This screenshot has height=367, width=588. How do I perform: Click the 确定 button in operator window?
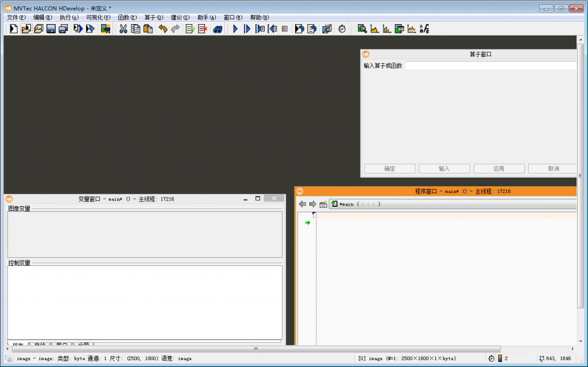point(390,168)
